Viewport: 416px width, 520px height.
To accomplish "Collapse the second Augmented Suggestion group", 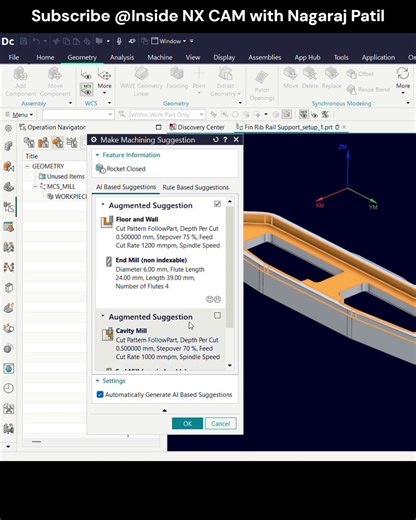I will (103, 315).
